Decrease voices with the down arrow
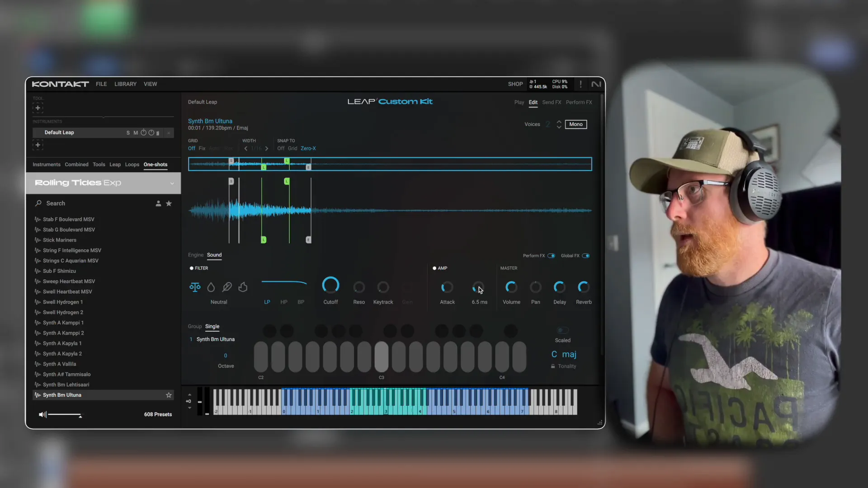Viewport: 868px width, 488px height. point(559,127)
